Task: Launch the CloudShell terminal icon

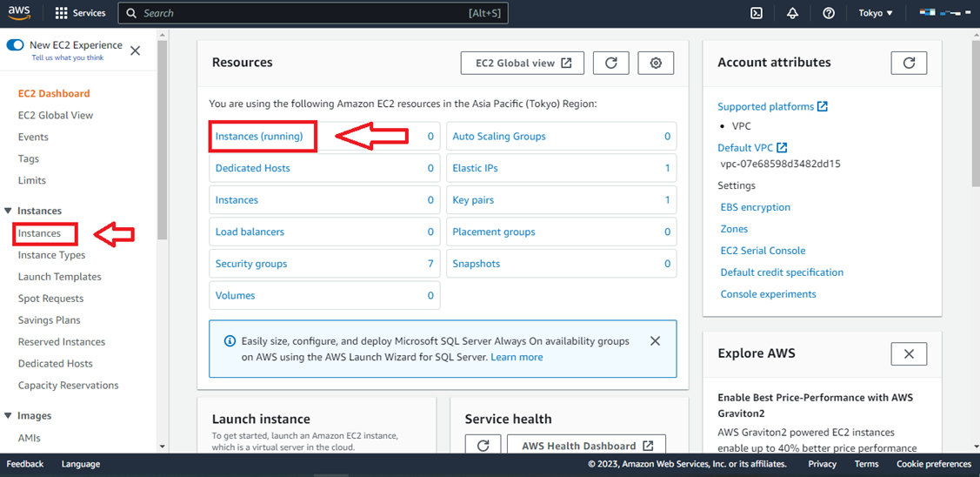Action: 757,12
